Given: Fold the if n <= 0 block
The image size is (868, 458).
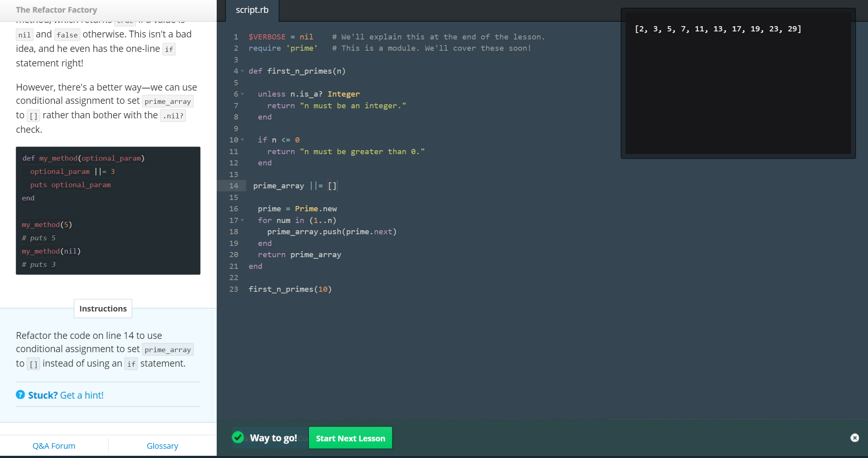Looking at the screenshot, I should [x=242, y=140].
